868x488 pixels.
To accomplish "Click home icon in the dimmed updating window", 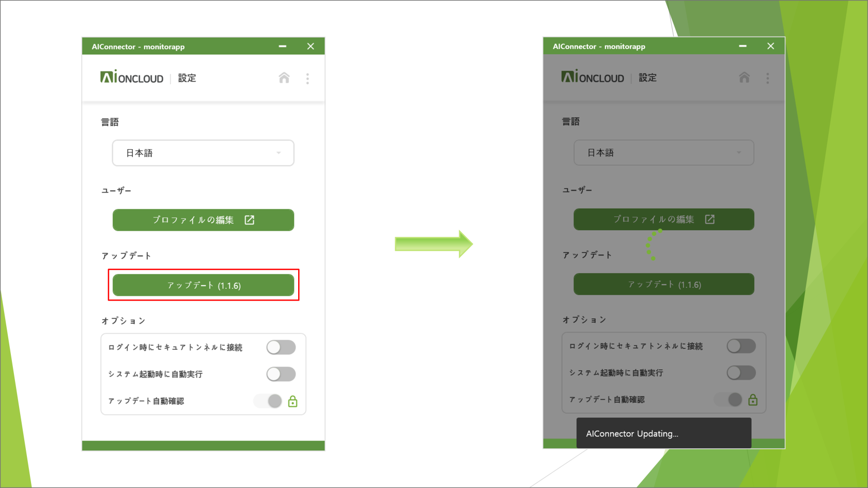I will pyautogui.click(x=744, y=77).
